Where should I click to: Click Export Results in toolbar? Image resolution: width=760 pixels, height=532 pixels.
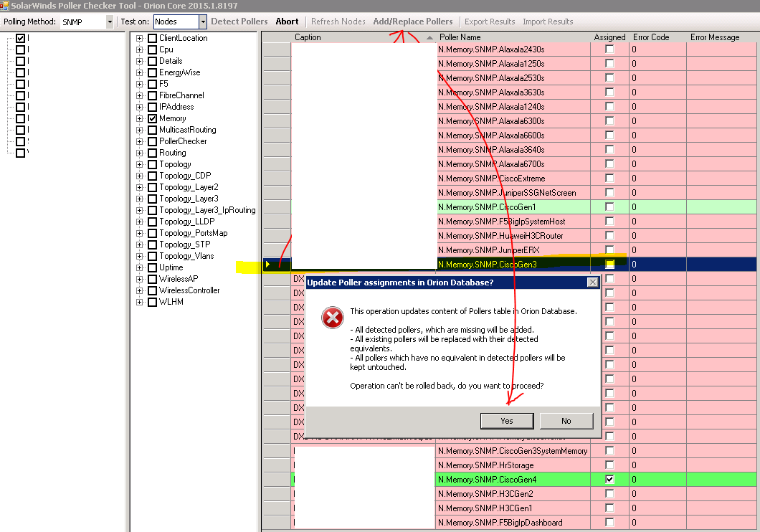[490, 22]
